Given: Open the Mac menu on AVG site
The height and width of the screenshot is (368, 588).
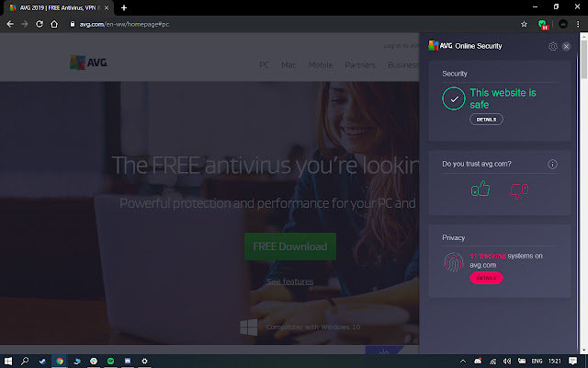Looking at the screenshot, I should point(288,65).
